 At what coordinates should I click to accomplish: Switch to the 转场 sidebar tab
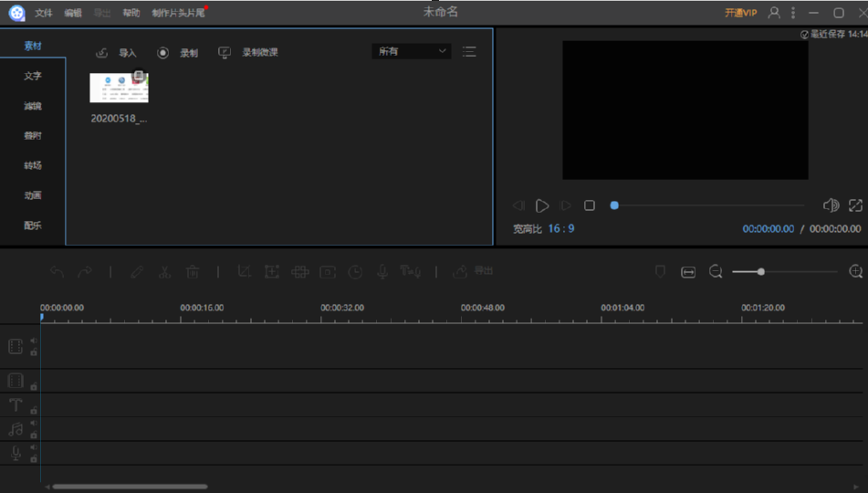(x=33, y=165)
